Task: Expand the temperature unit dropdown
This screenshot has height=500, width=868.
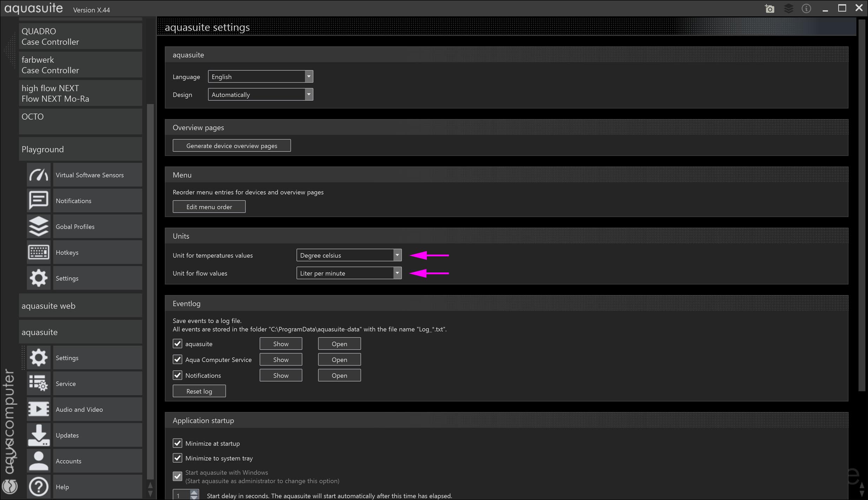Action: coord(349,255)
